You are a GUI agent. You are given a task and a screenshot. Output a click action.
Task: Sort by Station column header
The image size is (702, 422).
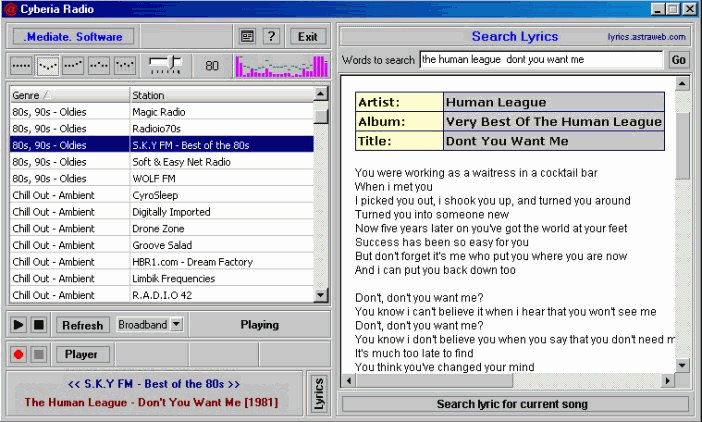tap(222, 95)
